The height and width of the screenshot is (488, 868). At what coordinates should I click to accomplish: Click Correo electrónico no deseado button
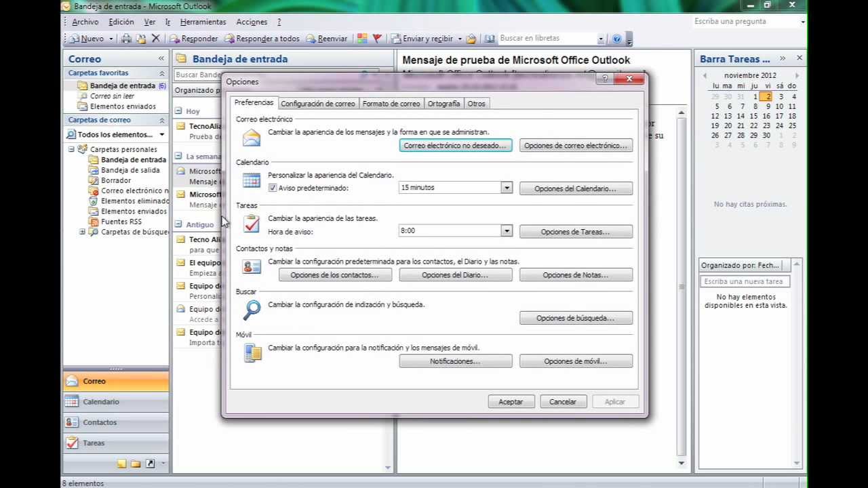455,146
